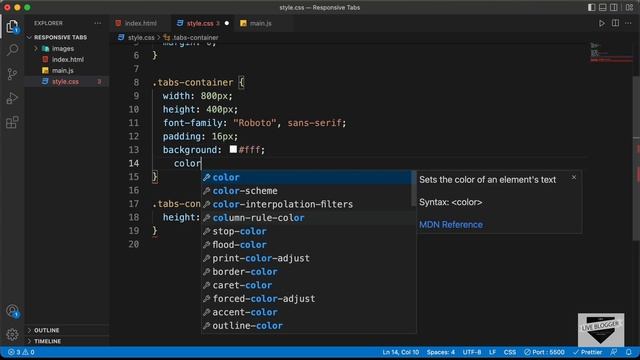Change language mode CSS
Image resolution: width=640 pixels, height=360 pixels.
coord(509,352)
